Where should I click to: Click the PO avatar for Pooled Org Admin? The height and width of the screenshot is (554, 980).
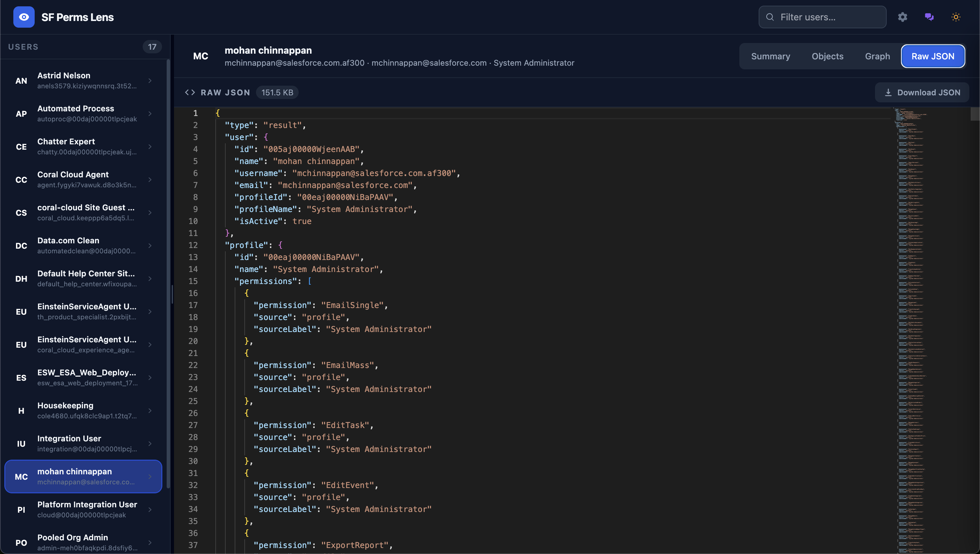pos(21,543)
